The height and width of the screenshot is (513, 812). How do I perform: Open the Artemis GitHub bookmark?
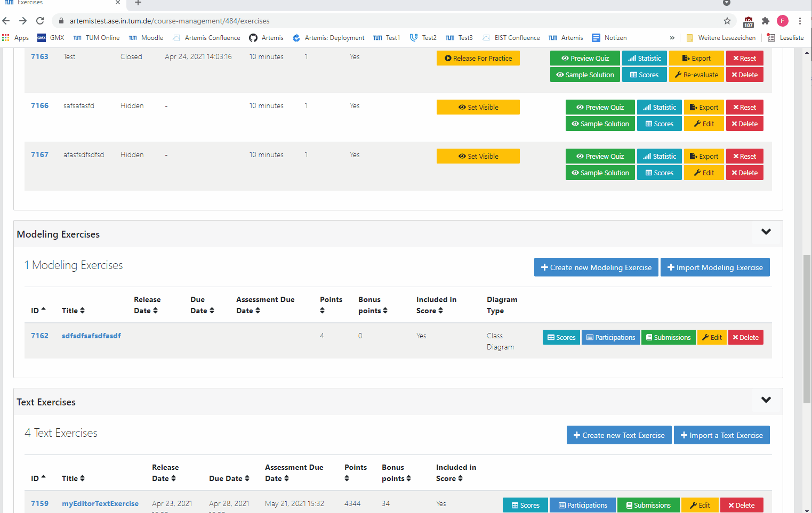[267, 38]
